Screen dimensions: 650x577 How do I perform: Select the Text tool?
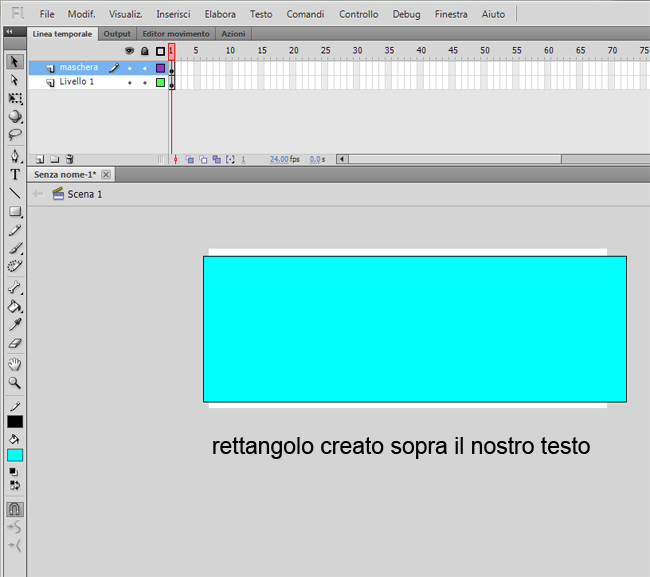click(x=15, y=175)
